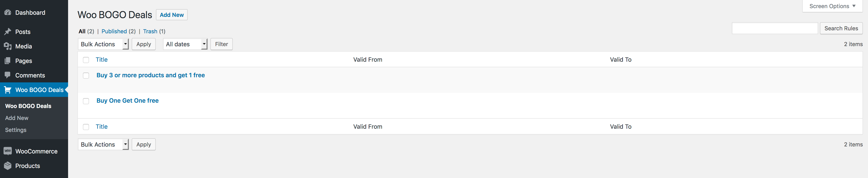Toggle select-all checkbox in table header
868x178 pixels.
(86, 60)
